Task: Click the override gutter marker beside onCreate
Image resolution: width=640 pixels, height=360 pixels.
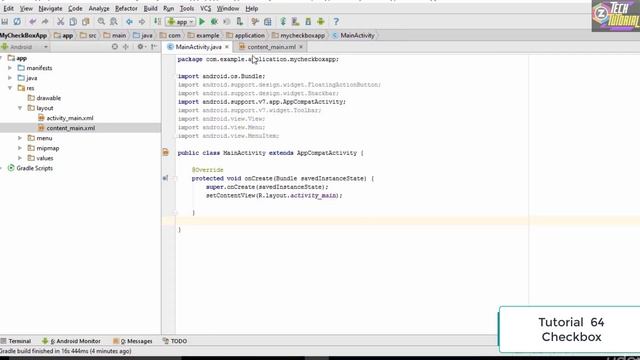Action: point(165,178)
